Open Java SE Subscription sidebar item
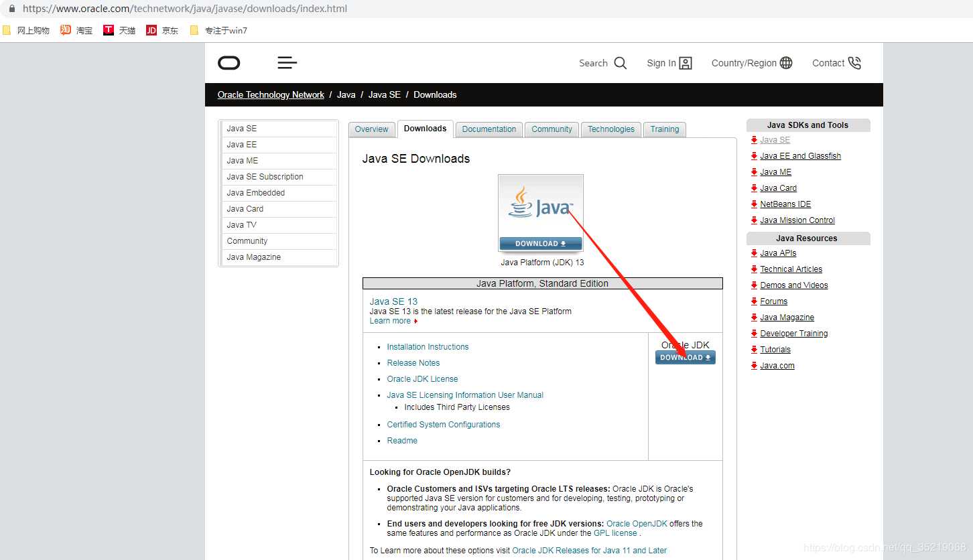The image size is (973, 560). [x=279, y=177]
